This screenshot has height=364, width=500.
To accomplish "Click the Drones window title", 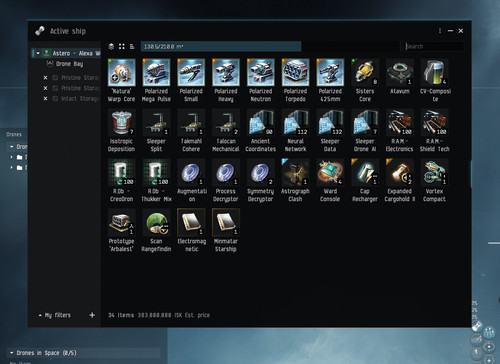I will (x=14, y=135).
